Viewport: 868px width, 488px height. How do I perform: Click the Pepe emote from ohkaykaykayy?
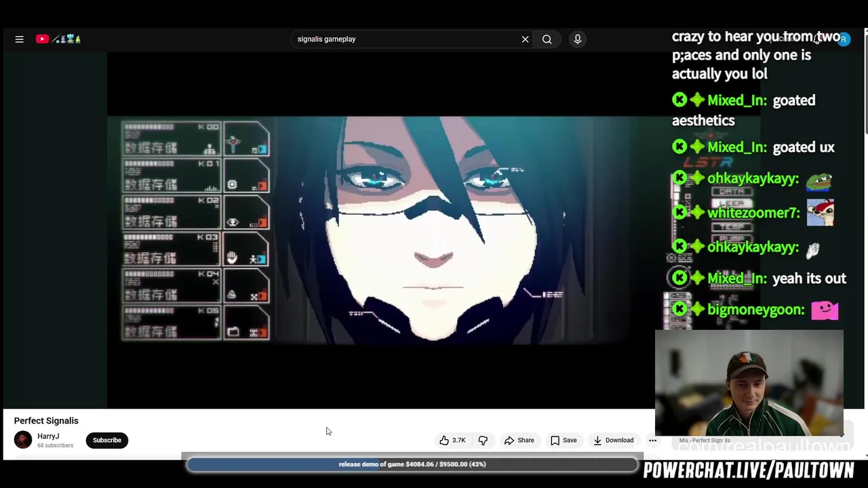(x=818, y=181)
